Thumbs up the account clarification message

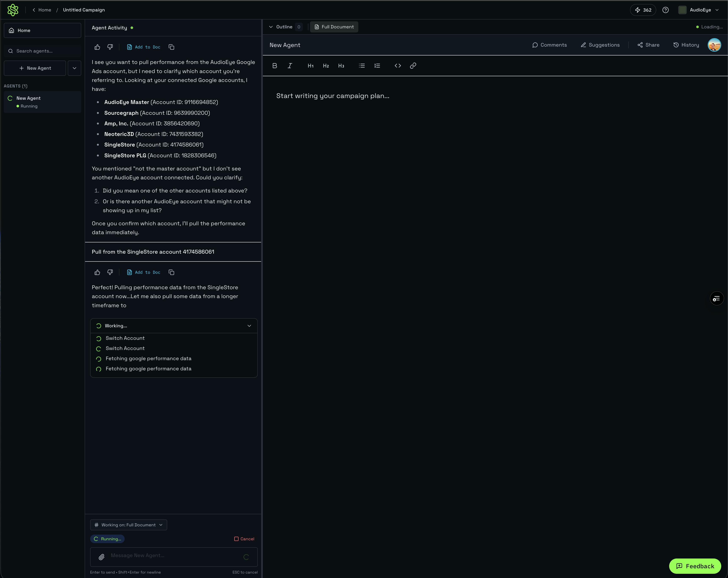click(97, 47)
